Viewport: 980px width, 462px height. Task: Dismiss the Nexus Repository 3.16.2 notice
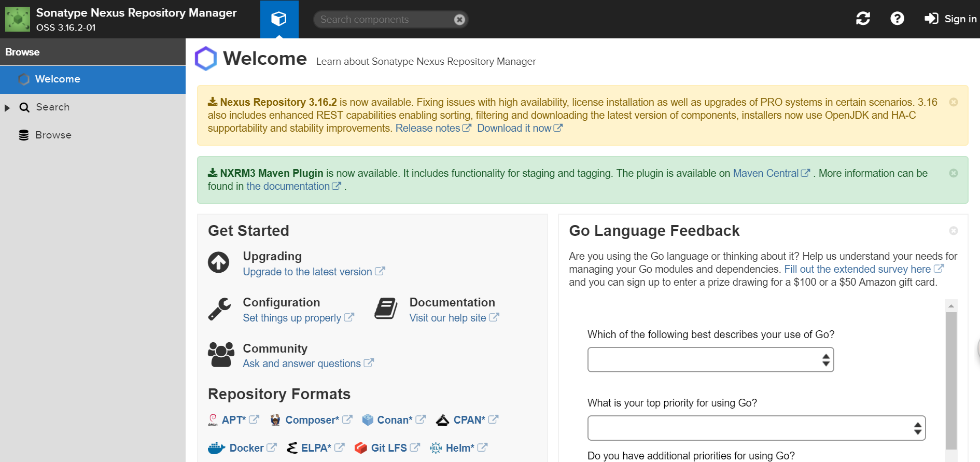(x=954, y=102)
